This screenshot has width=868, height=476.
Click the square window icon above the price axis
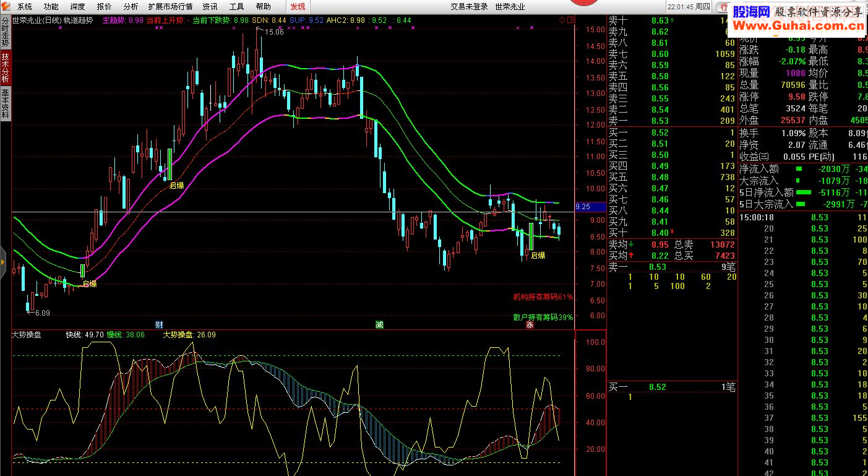570,20
